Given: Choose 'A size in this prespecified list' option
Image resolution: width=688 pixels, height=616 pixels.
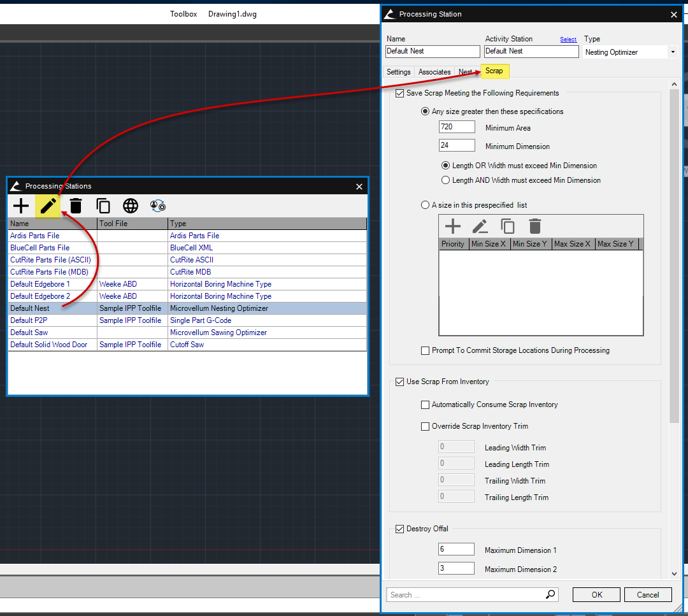Looking at the screenshot, I should coord(426,205).
